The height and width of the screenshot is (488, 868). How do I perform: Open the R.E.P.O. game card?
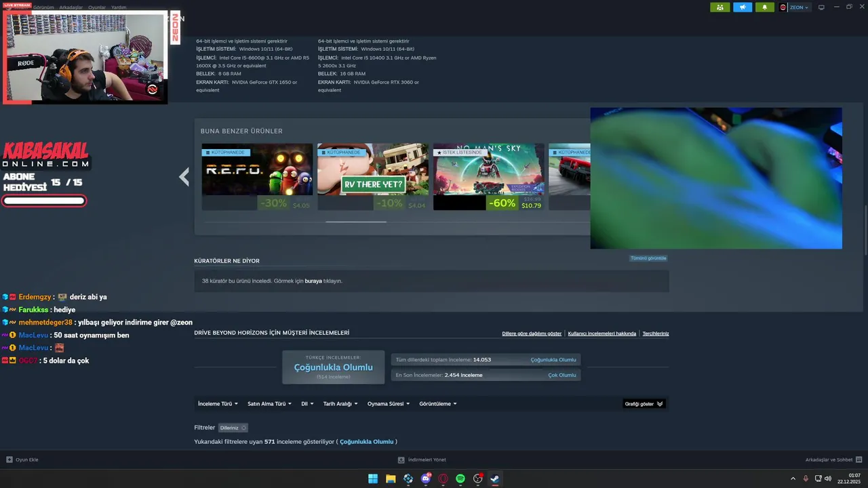click(257, 176)
